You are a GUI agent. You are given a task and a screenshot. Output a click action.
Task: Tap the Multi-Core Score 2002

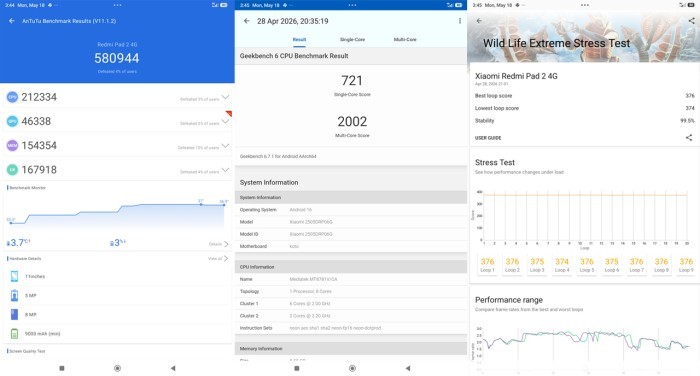click(352, 121)
